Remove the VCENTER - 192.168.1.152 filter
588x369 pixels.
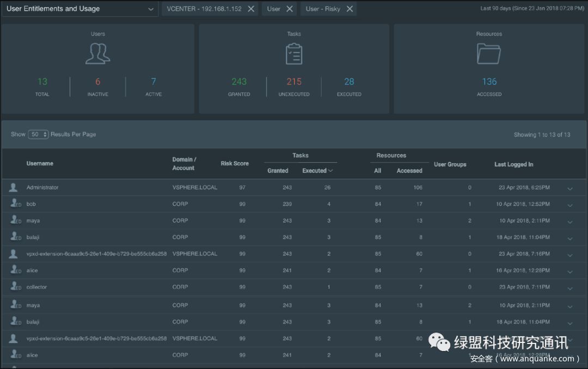pos(251,9)
